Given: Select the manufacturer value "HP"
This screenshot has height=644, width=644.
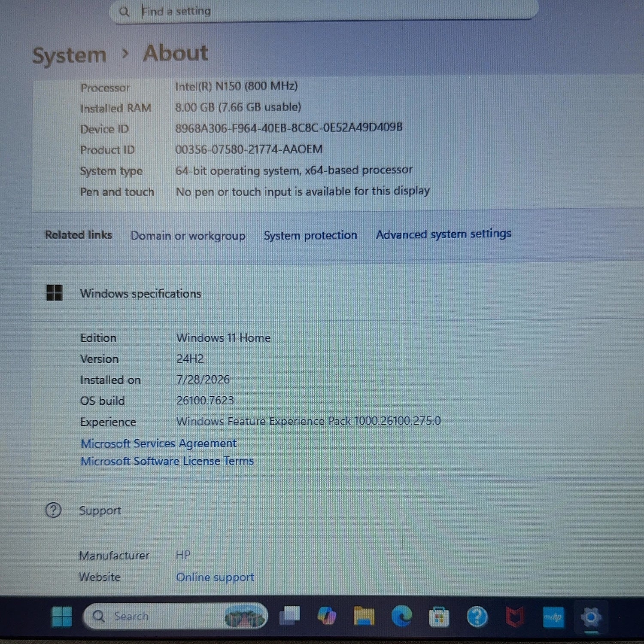Looking at the screenshot, I should tap(183, 555).
